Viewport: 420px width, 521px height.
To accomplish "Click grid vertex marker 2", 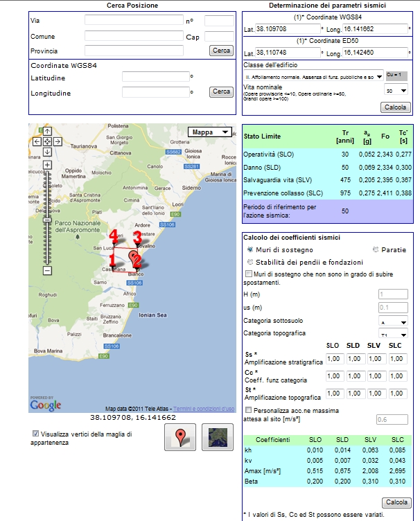I will click(x=137, y=261).
